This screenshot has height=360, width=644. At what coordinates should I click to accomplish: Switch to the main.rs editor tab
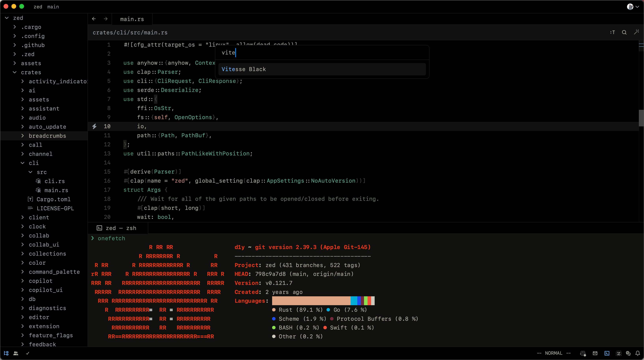click(132, 19)
